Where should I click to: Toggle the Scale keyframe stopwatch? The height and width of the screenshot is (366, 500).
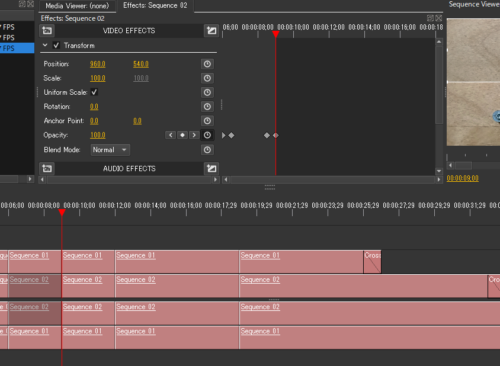pos(207,78)
